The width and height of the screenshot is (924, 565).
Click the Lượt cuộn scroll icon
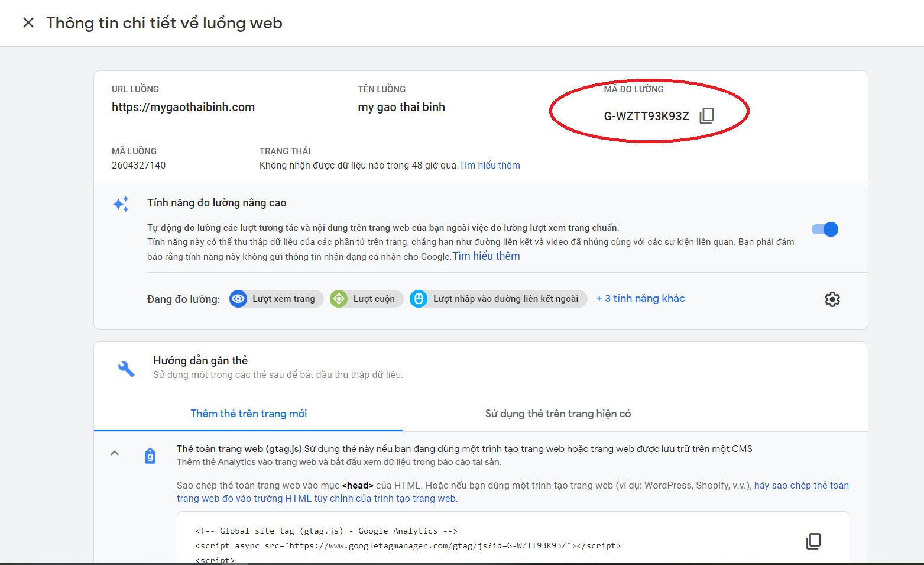[339, 299]
